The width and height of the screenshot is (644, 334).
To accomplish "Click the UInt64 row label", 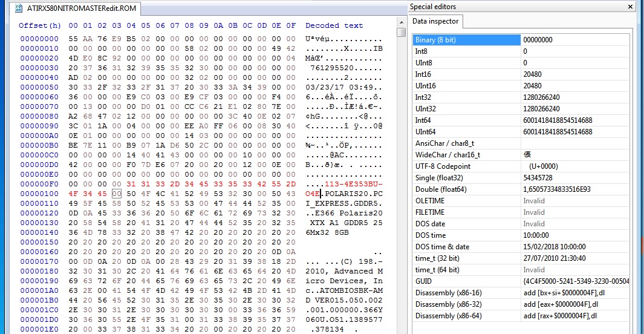I will pyautogui.click(x=426, y=132).
